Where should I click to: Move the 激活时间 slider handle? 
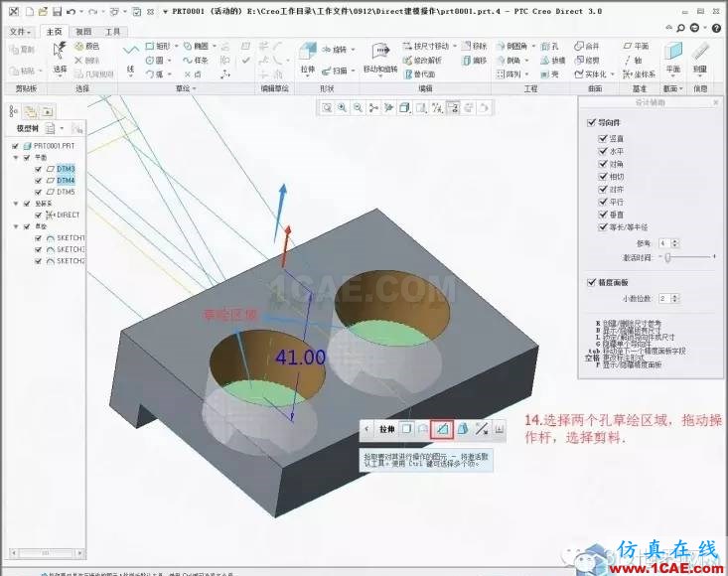tap(667, 257)
